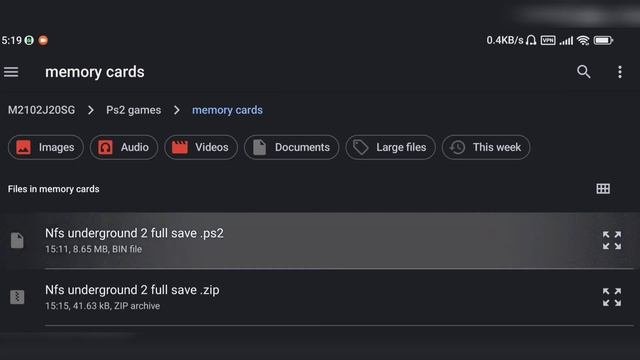
Task: Tap the ZIP archive file icon
Action: 17,297
